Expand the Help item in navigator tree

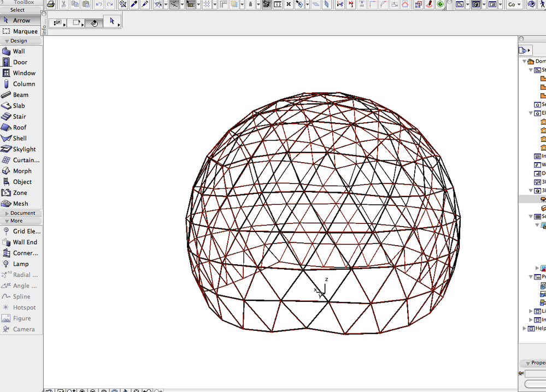[525, 329]
